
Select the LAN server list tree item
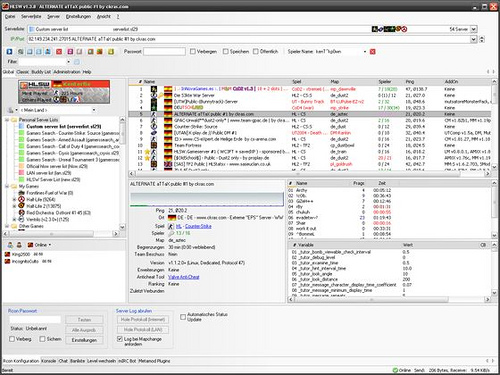click(x=49, y=173)
